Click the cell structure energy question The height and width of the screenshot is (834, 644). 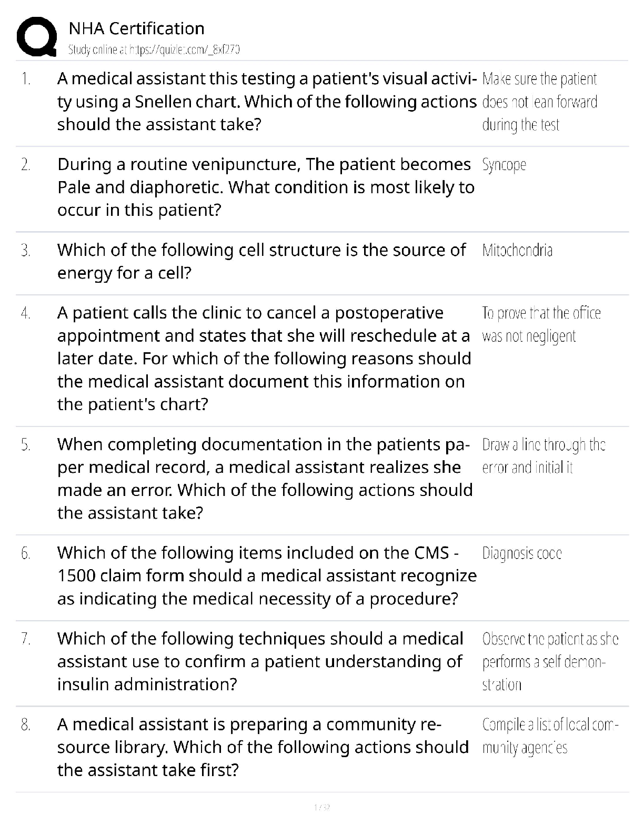click(261, 261)
